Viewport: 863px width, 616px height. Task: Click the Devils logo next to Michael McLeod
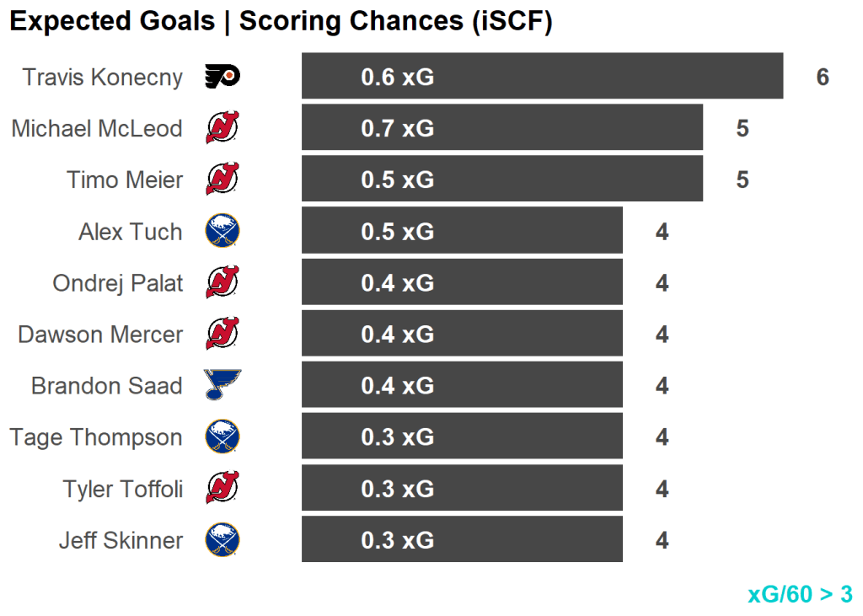click(x=222, y=129)
